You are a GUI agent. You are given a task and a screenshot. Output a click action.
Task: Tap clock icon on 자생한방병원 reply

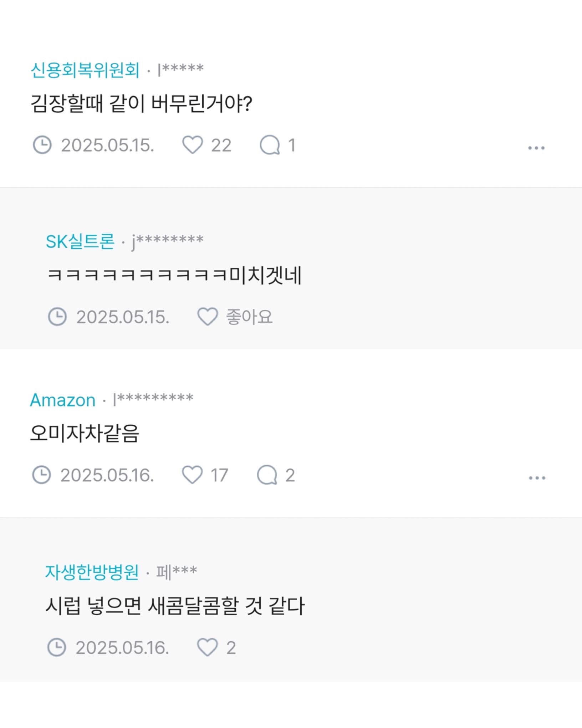(57, 647)
